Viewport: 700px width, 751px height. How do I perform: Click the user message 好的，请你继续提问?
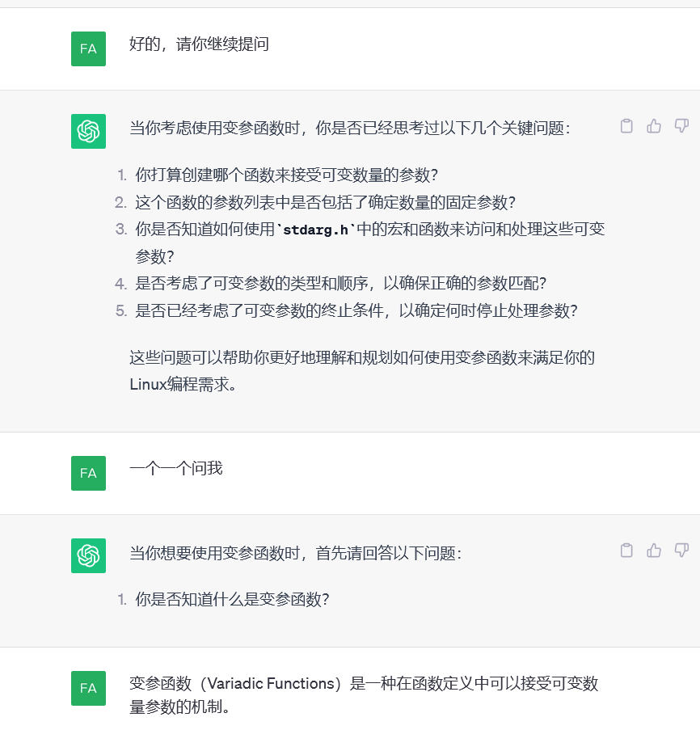(x=199, y=44)
